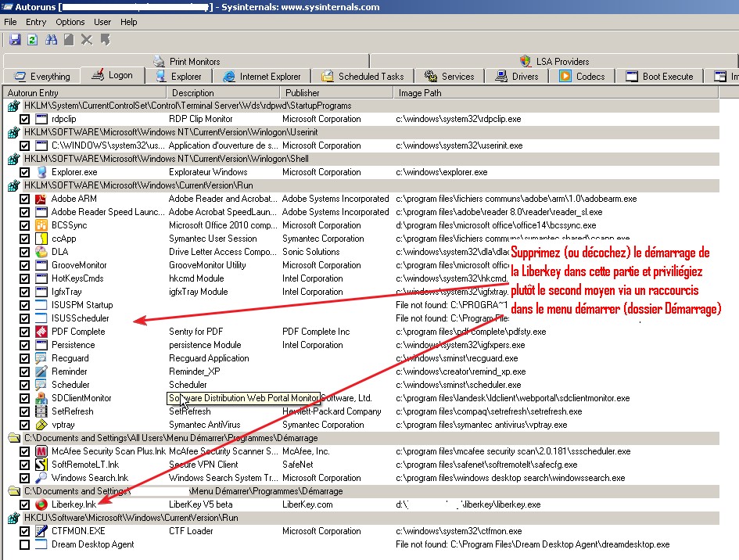Open the Options menu
Viewport: 739px width, 560px height.
tap(70, 22)
